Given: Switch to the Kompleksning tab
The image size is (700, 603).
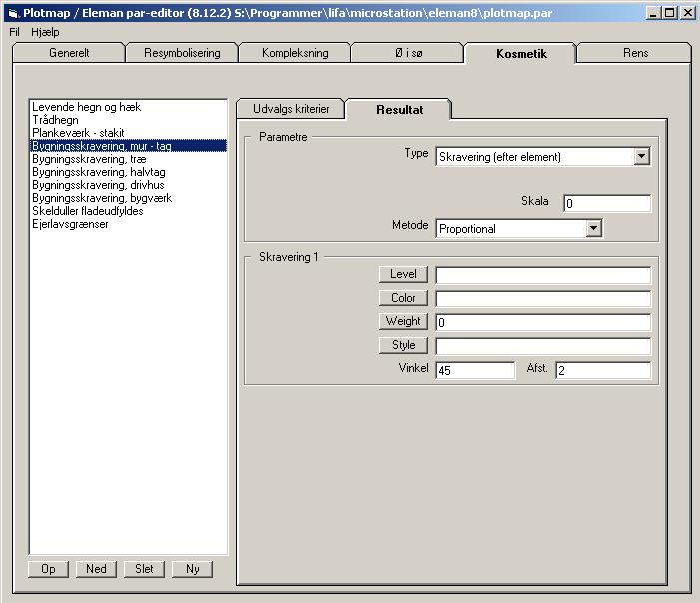Looking at the screenshot, I should coord(295,53).
